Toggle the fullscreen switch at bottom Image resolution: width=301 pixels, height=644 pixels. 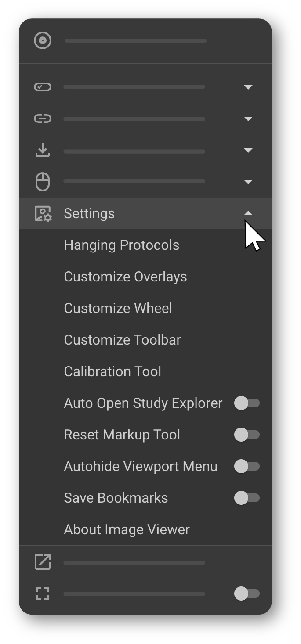(x=247, y=594)
